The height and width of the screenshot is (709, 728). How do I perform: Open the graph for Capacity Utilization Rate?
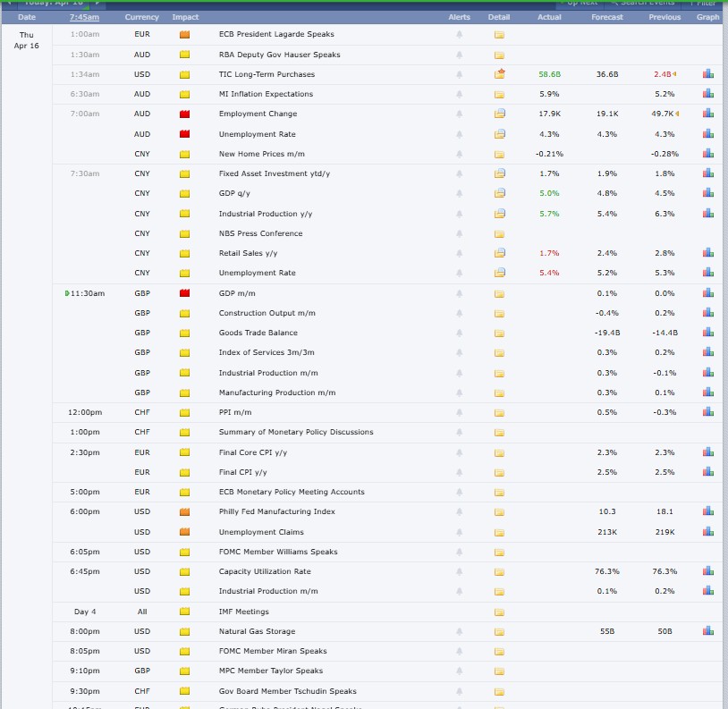coord(707,571)
